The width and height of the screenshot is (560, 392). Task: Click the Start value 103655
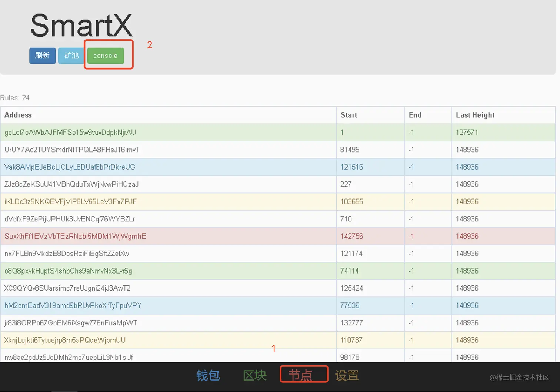click(352, 202)
